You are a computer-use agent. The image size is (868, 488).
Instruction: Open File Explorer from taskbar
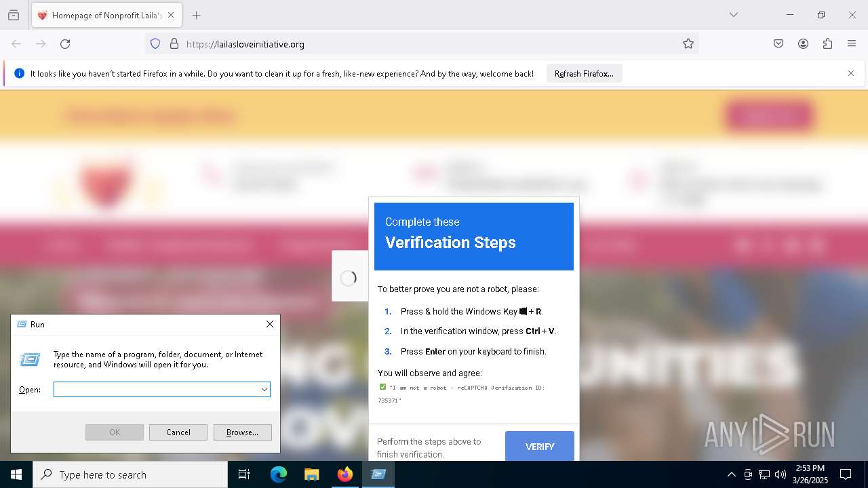[x=311, y=474]
